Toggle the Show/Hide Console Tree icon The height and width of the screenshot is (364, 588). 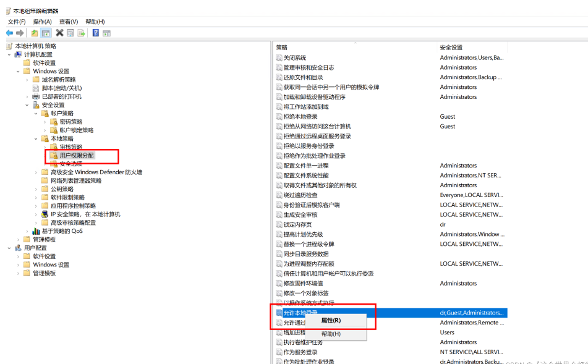click(45, 33)
